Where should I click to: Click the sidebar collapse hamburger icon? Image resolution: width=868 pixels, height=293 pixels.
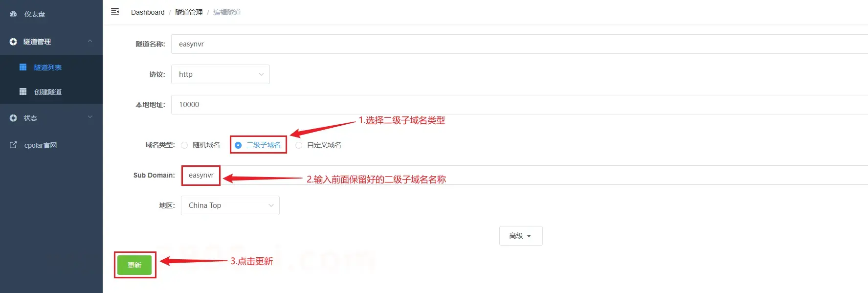[115, 12]
